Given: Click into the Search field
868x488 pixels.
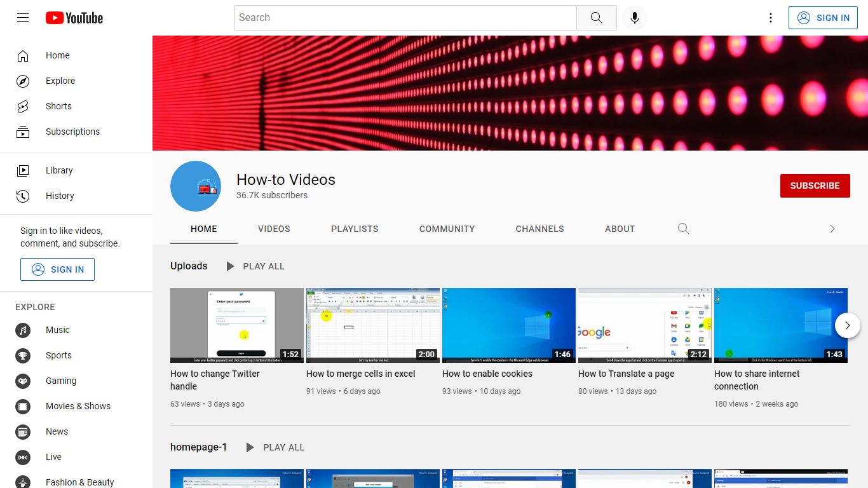Looking at the screenshot, I should coord(405,18).
